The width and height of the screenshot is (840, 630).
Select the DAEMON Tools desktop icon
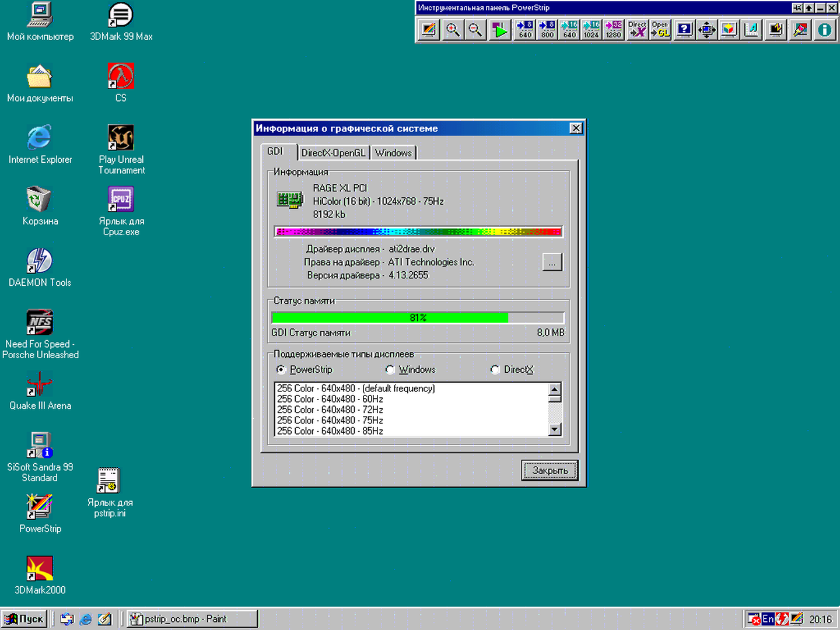click(x=40, y=268)
